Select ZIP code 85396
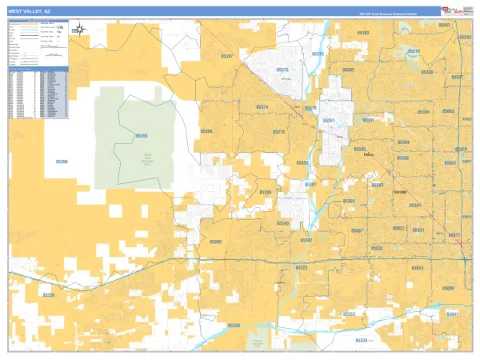 62,162
